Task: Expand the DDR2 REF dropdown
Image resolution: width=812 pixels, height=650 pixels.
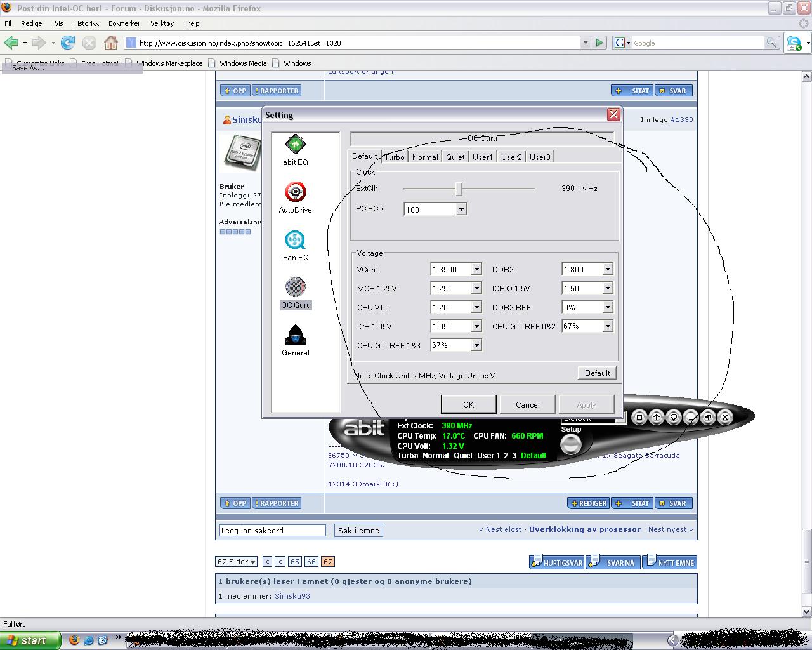Action: [607, 307]
